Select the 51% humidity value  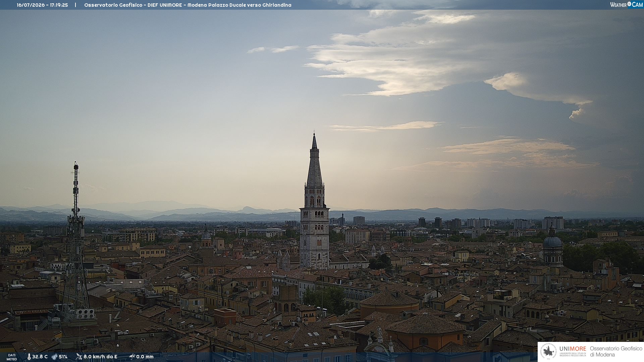(x=63, y=357)
